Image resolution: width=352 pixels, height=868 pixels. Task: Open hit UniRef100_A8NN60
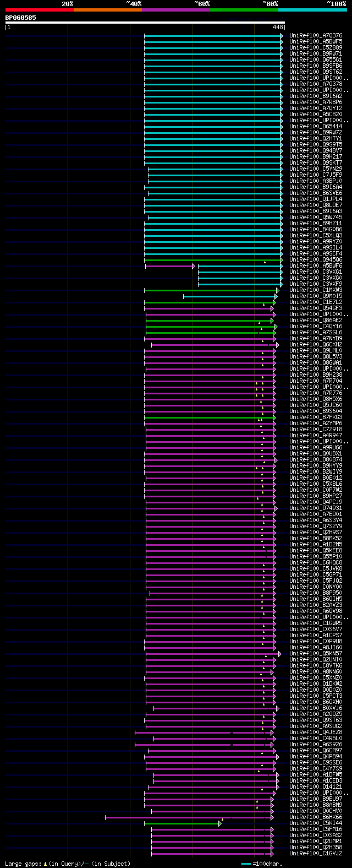click(x=316, y=672)
